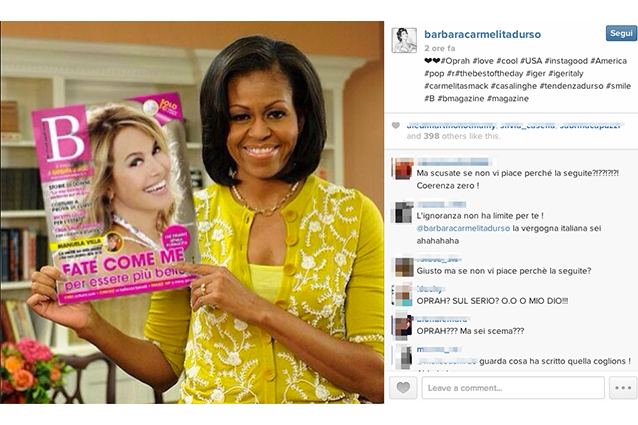638x425 pixels.
Task: Open the #bmagazine hashtag
Action: [x=460, y=98]
